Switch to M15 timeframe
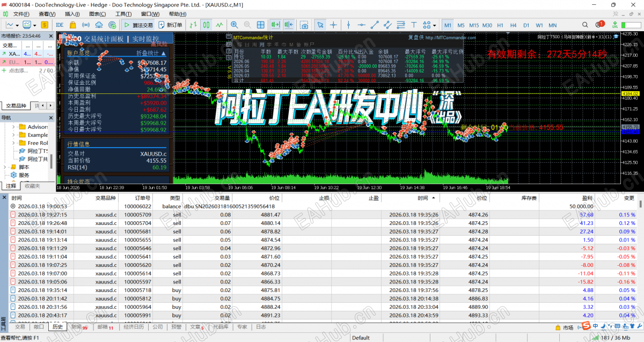Viewport: 644px width, 342px height. pyautogui.click(x=474, y=25)
